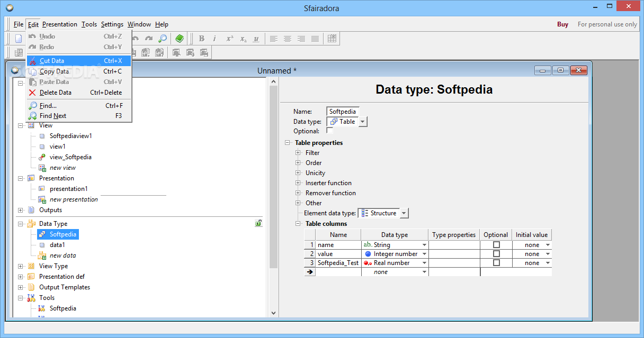Collapse the Table columns section
Screen dimensions: 644x338
click(x=298, y=224)
